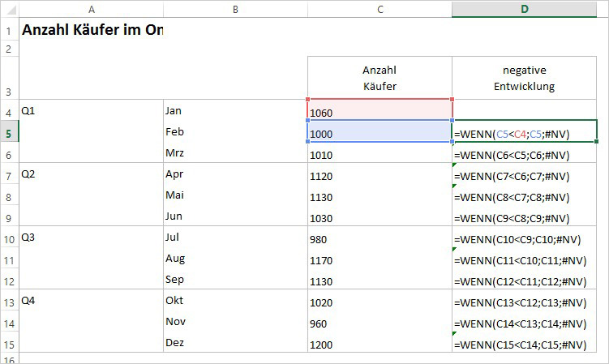The width and height of the screenshot is (609, 364).
Task: Select the Q3 cell
Action: click(x=92, y=237)
